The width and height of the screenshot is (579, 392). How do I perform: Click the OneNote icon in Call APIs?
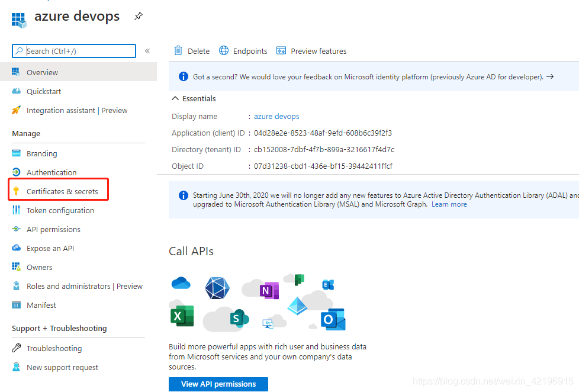(269, 291)
